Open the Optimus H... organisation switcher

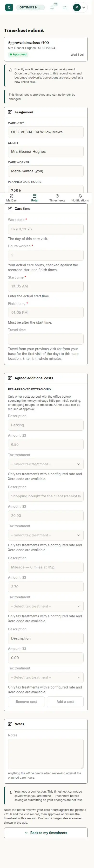pos(30,7)
